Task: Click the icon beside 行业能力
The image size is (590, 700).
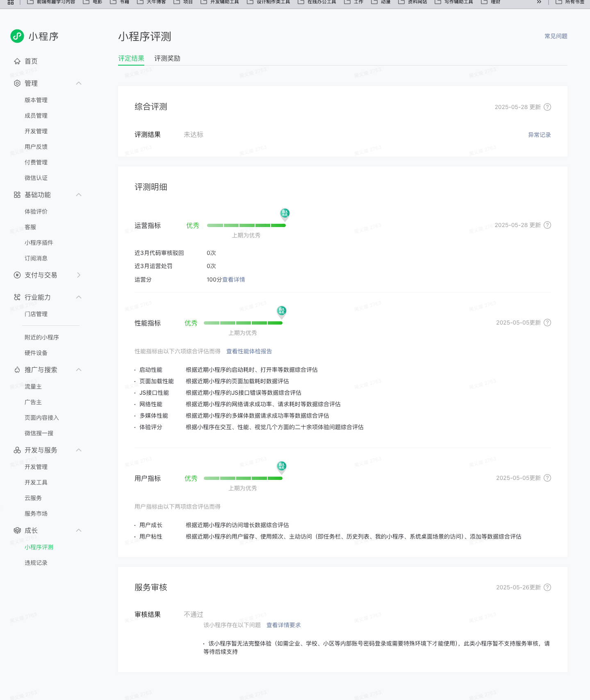Action: click(x=17, y=297)
